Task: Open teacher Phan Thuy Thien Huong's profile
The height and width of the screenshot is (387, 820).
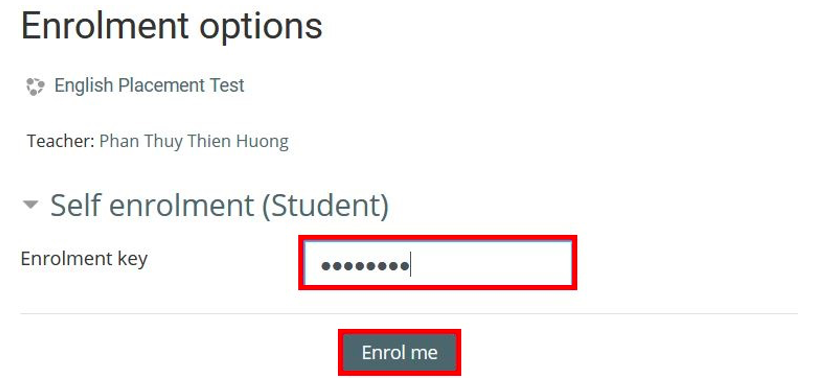Action: click(x=194, y=141)
